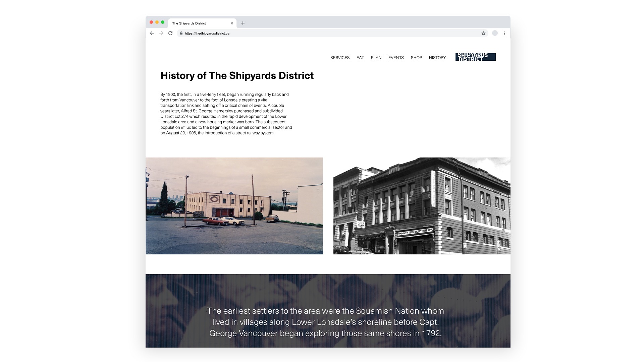The image size is (644, 362).
Task: Bookmark this page with the star icon
Action: click(483, 33)
